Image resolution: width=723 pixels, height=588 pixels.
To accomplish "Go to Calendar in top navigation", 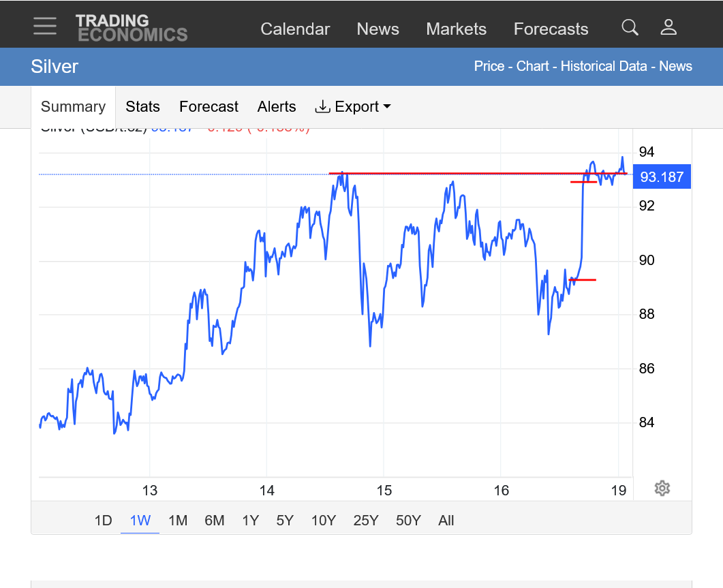I will coord(295,29).
